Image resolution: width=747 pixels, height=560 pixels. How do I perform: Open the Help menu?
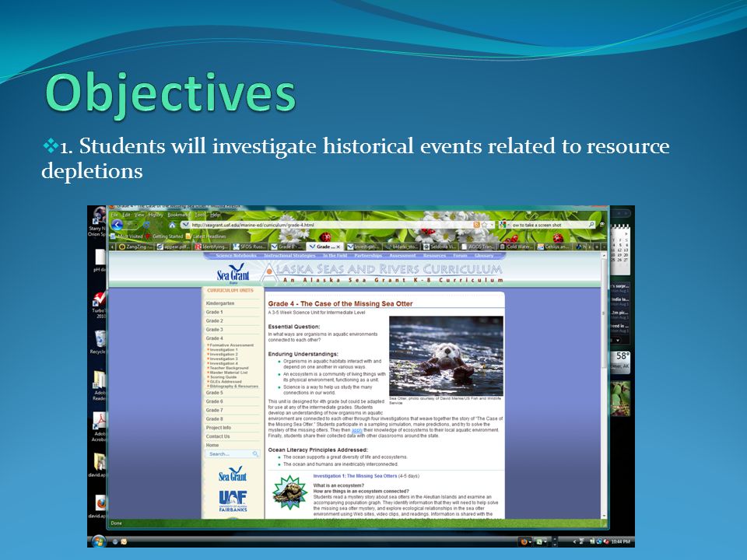(216, 215)
